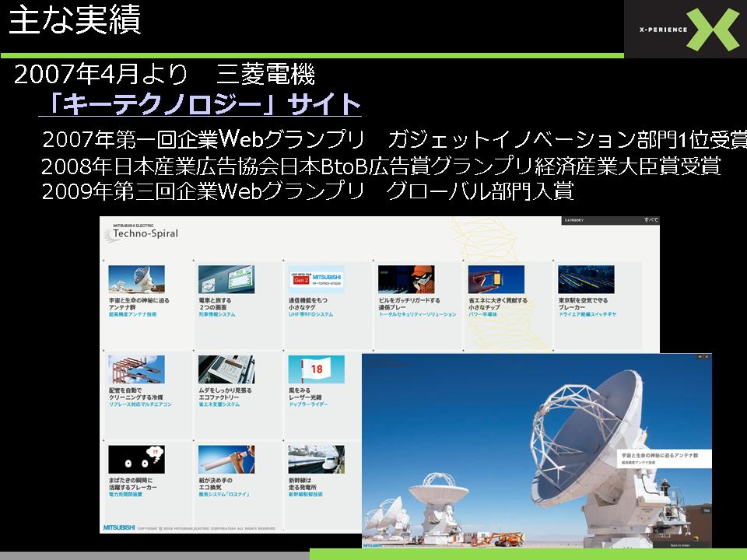Click the Gen 2 MITSUBISHI RFID tag thumbnail
747x560 pixels.
(317, 279)
